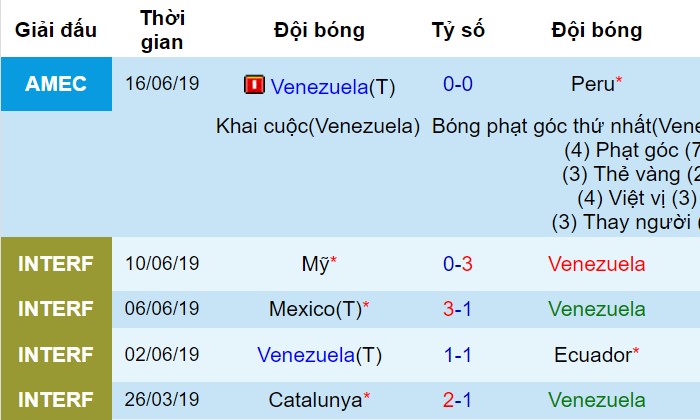Open the Mexico(T) team link
700x420 pixels.
314,309
